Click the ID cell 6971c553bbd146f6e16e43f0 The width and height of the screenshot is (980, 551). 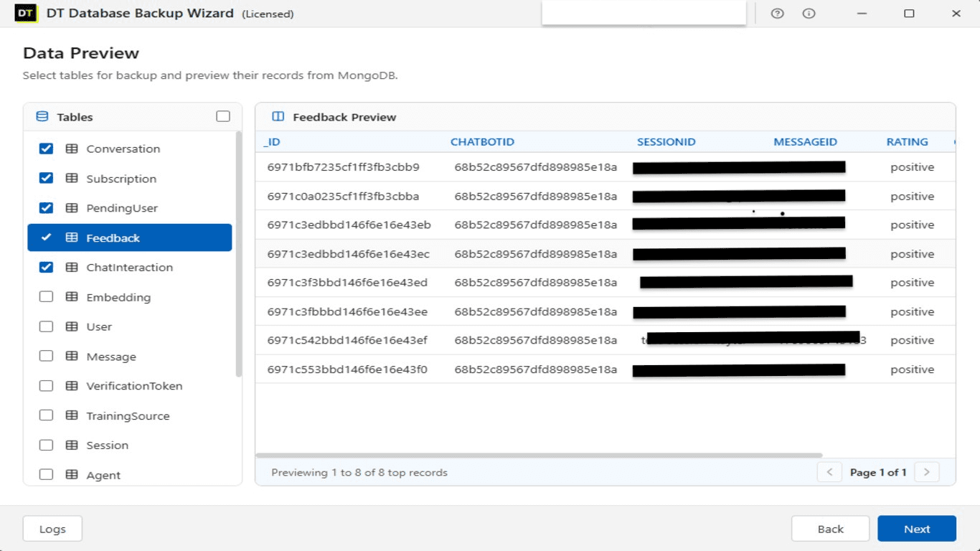(x=347, y=369)
